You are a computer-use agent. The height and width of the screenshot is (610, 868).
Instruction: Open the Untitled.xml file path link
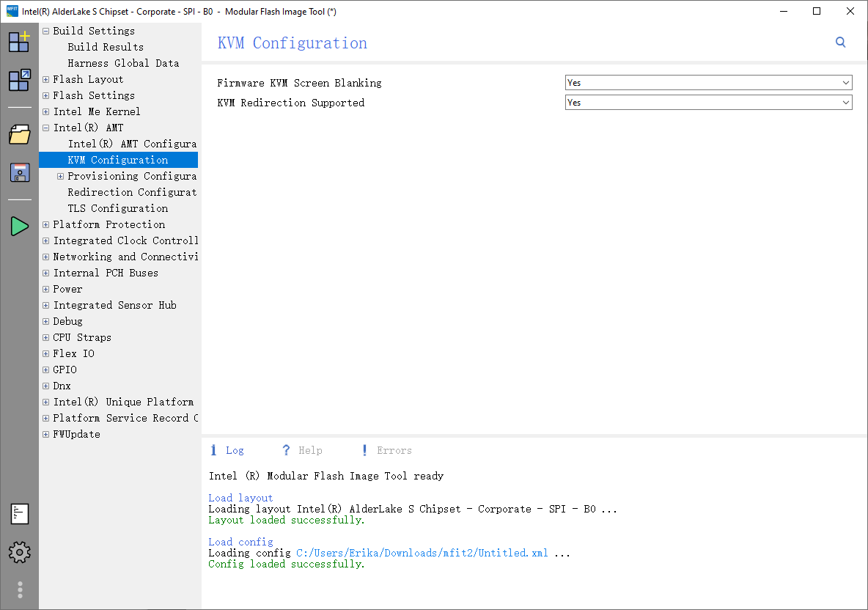(x=422, y=553)
